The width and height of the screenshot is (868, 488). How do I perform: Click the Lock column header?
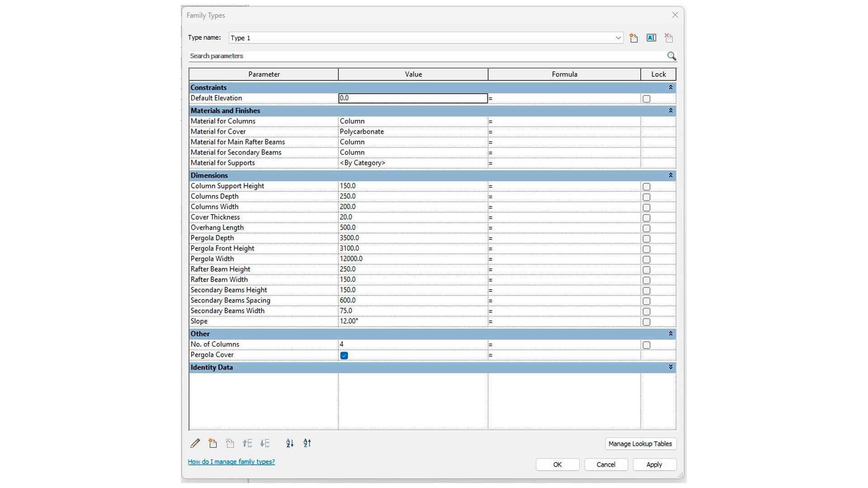(x=658, y=74)
